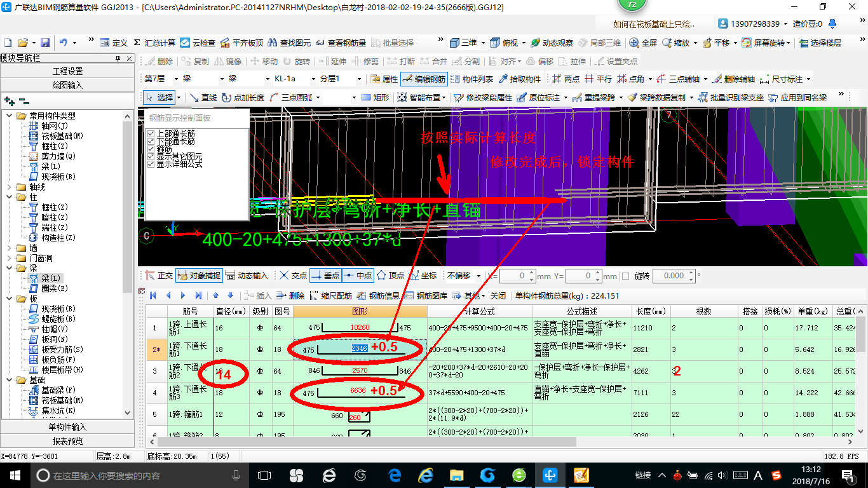Select 矩形 rectangle tool

click(375, 97)
